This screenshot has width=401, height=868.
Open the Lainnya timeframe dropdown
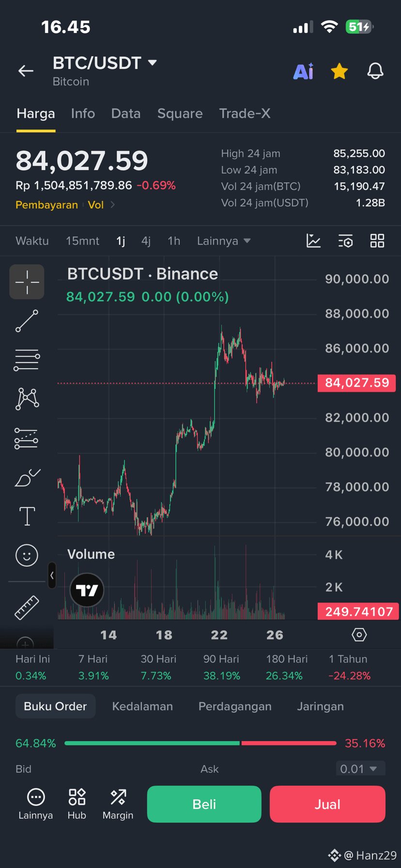click(224, 241)
